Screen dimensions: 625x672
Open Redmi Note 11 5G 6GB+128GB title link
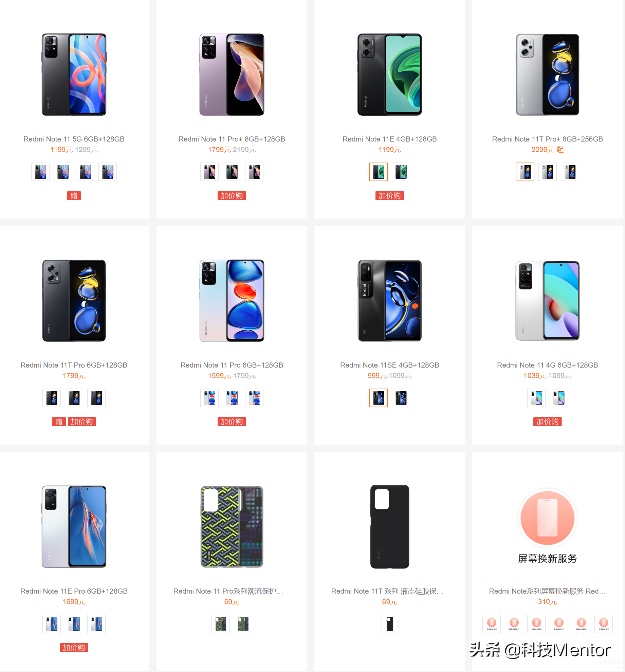click(74, 139)
